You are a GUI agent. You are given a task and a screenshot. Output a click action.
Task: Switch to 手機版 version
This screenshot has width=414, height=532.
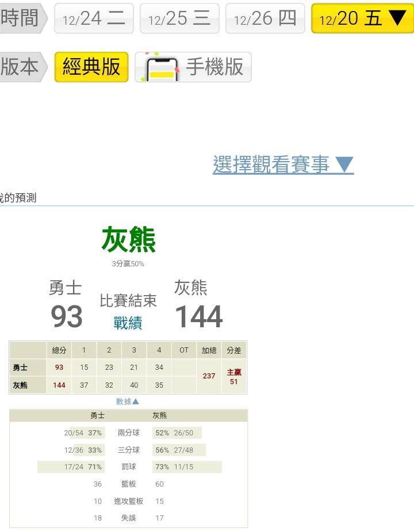[x=193, y=67]
